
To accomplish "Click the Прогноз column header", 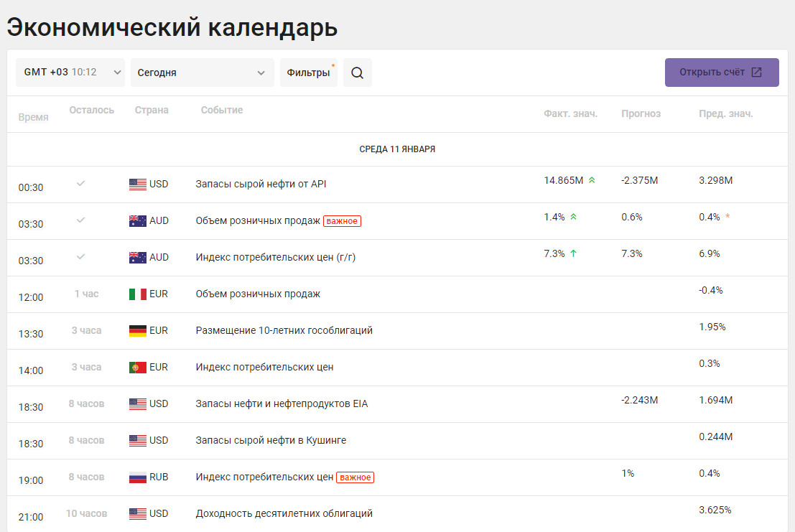I will (x=641, y=113).
